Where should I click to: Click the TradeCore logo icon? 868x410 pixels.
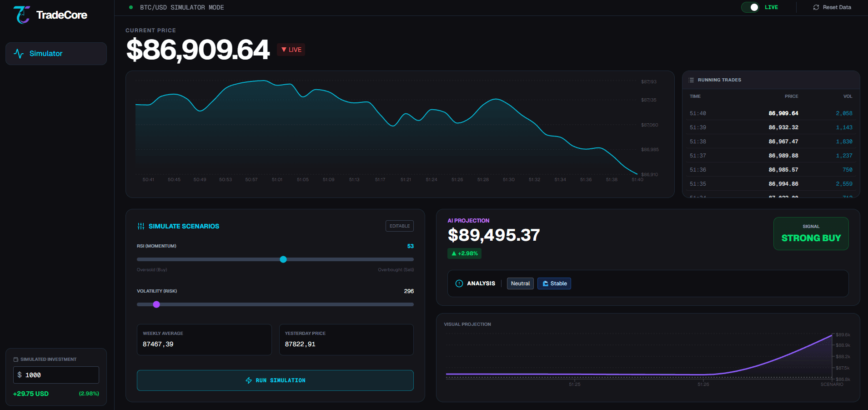(21, 15)
